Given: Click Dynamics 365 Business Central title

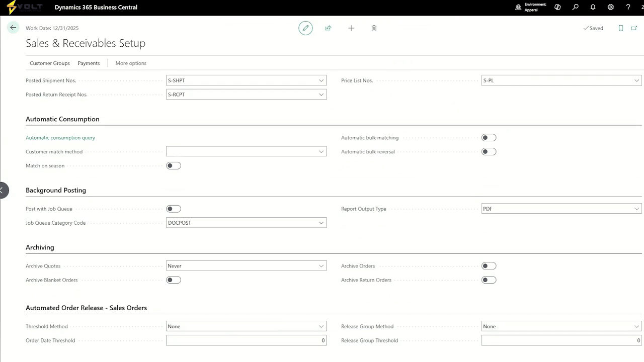Looking at the screenshot, I should tap(96, 7).
